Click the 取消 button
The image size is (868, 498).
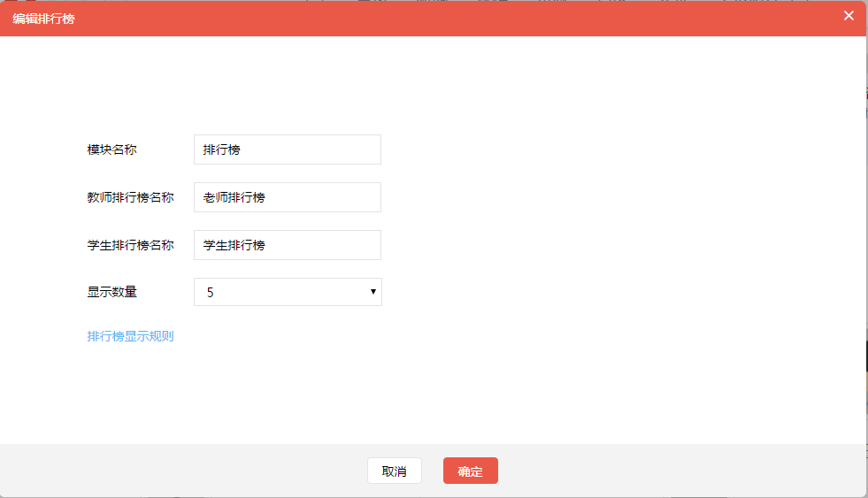pyautogui.click(x=394, y=471)
